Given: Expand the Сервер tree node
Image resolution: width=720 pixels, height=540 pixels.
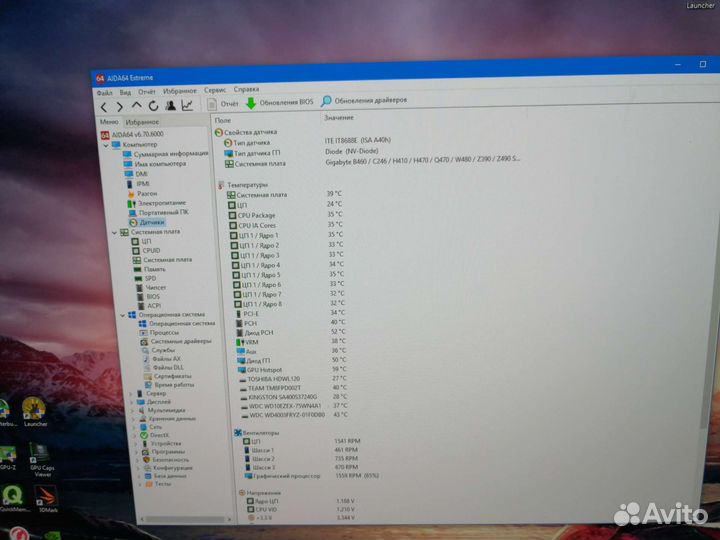Looking at the screenshot, I should point(131,394).
